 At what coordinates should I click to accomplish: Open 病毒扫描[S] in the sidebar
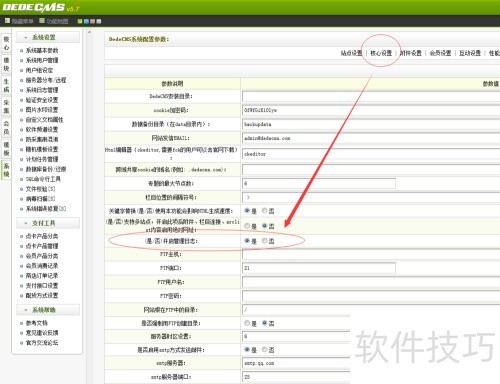41,199
